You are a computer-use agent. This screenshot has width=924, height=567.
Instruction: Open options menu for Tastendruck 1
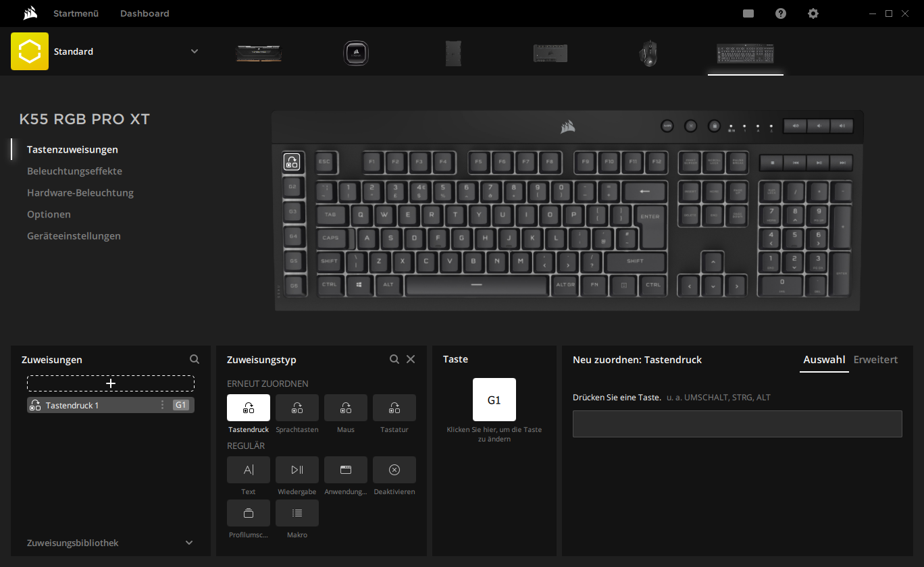coord(162,405)
